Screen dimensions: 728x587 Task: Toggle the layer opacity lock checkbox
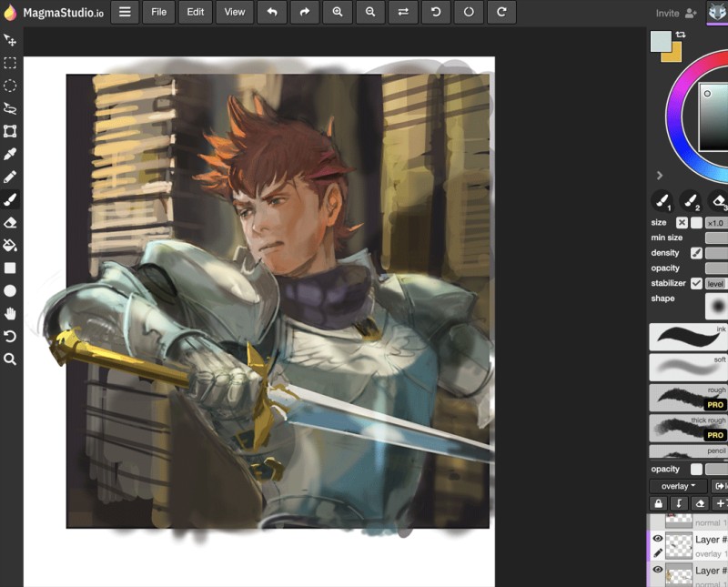pyautogui.click(x=696, y=469)
